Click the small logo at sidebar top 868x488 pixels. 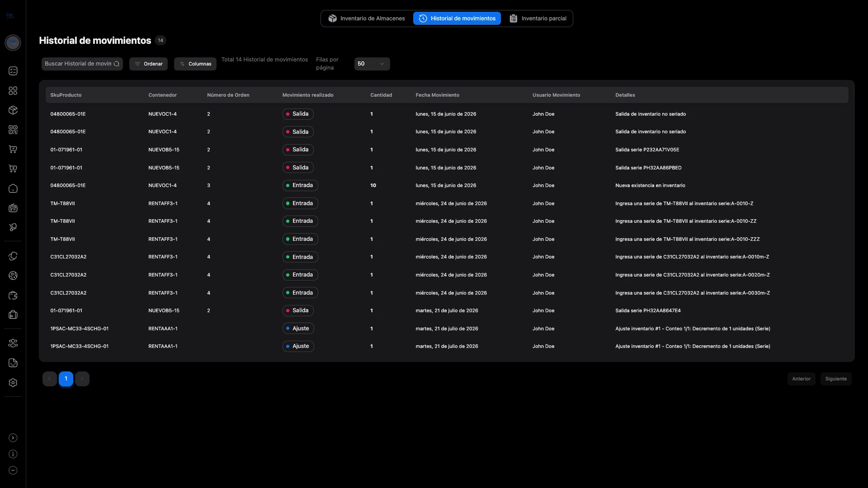coord(10,16)
